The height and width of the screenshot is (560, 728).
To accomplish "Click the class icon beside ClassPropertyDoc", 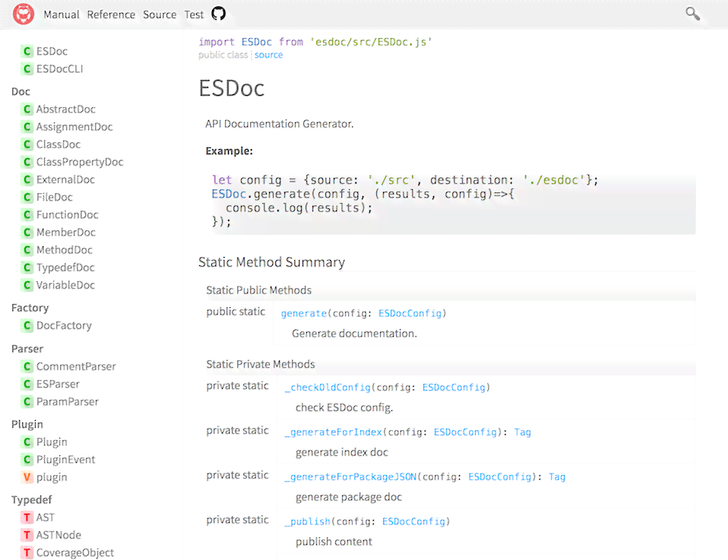I will (27, 162).
